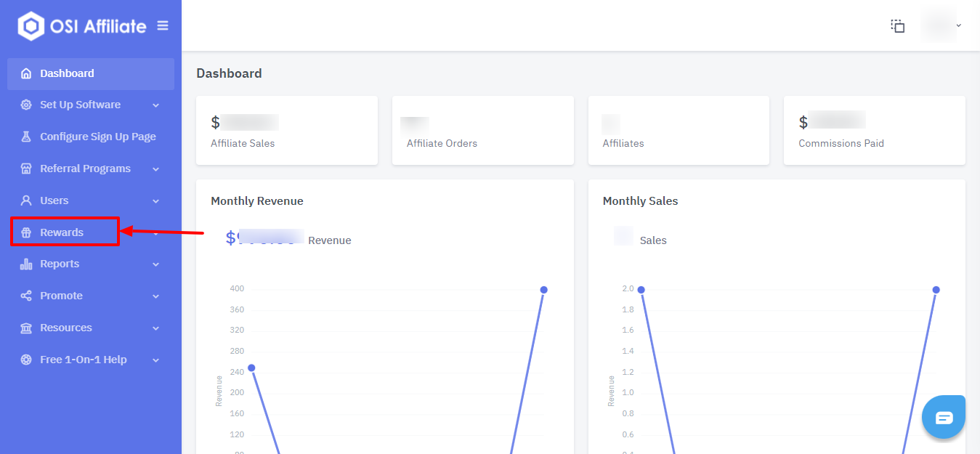Expand the Users submenu chevron
Viewport: 980px width, 454px height.
[156, 201]
